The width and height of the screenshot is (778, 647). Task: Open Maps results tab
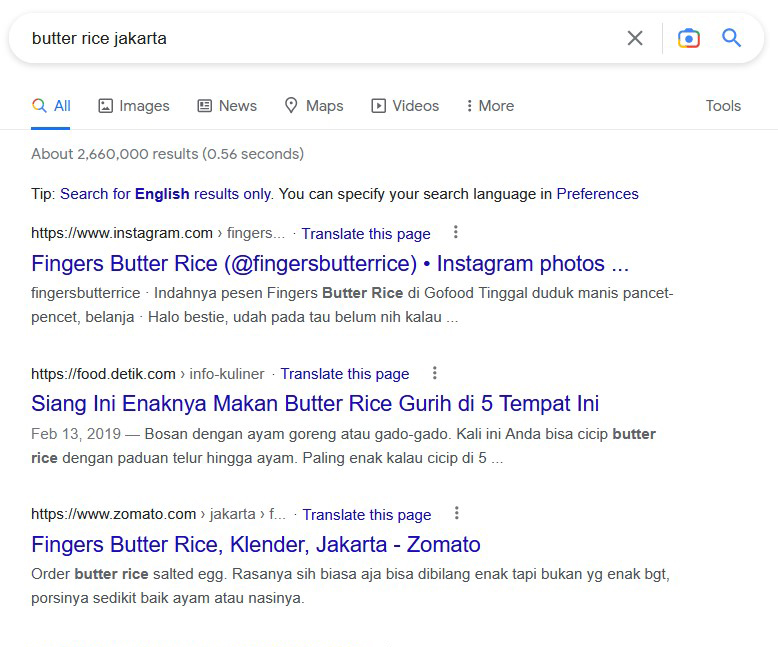coord(314,106)
